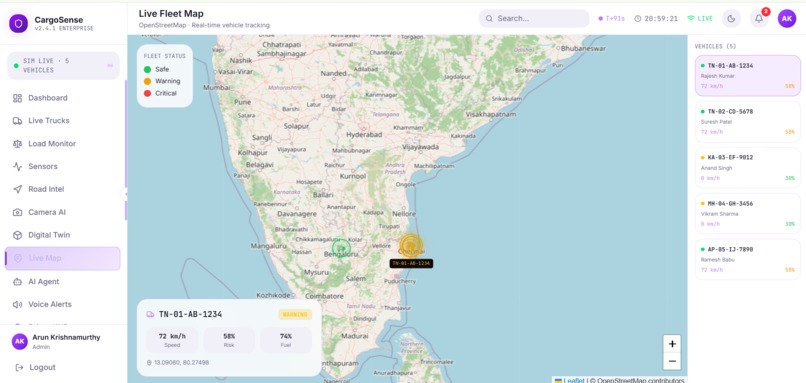Click the v2.4.1 ENTERPRISE version text

(x=64, y=29)
